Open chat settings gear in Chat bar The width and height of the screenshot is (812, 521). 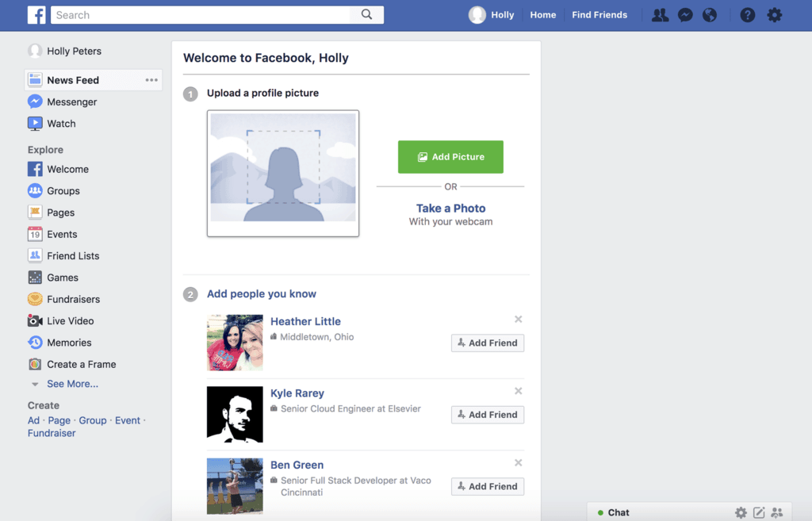point(741,513)
